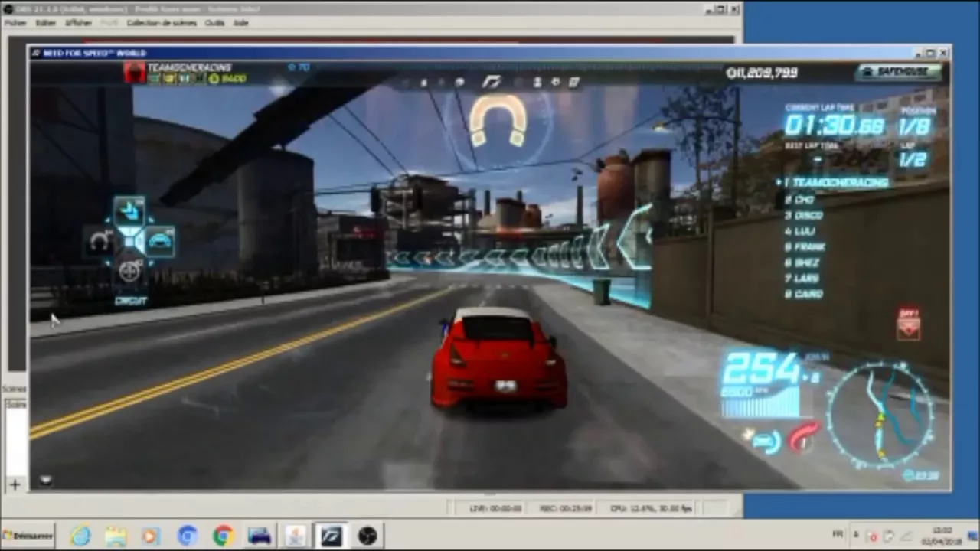
Task: Select the left magnet powerup slot
Action: (100, 242)
